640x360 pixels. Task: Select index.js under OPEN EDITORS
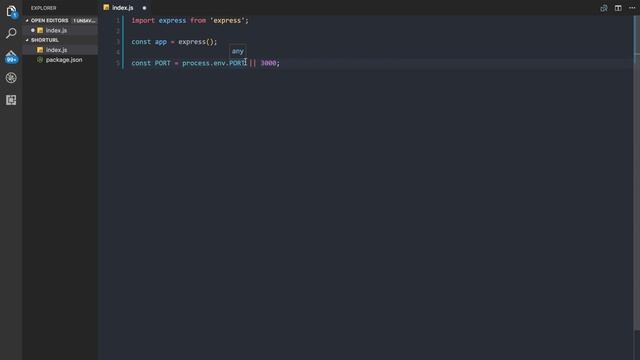(x=60, y=30)
